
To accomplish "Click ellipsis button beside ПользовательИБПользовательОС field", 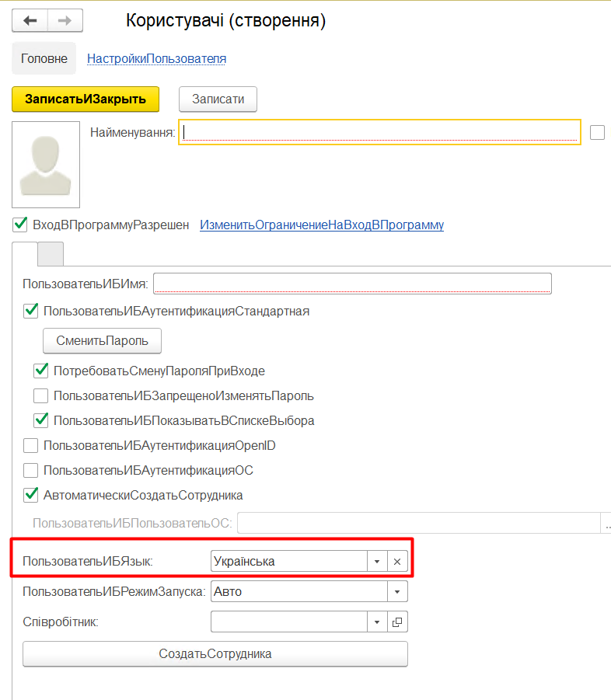I will pos(606,524).
